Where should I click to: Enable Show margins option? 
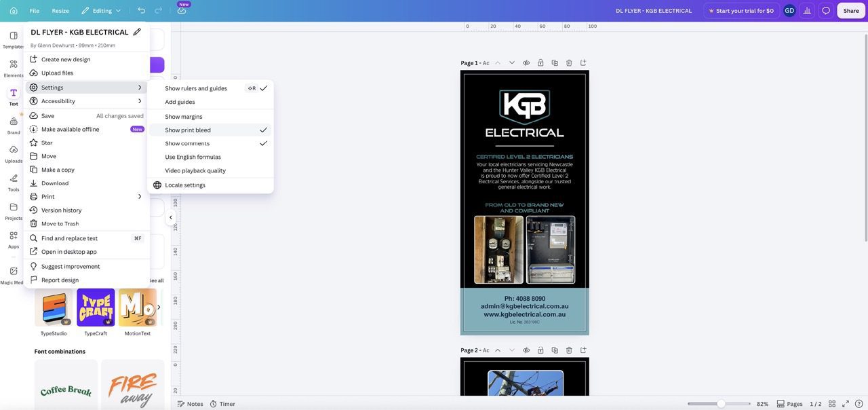(210, 117)
